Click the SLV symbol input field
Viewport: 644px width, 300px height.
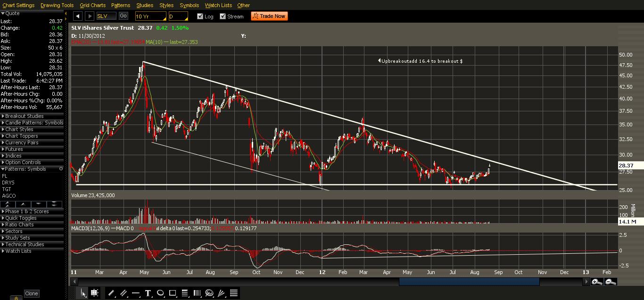pos(106,16)
